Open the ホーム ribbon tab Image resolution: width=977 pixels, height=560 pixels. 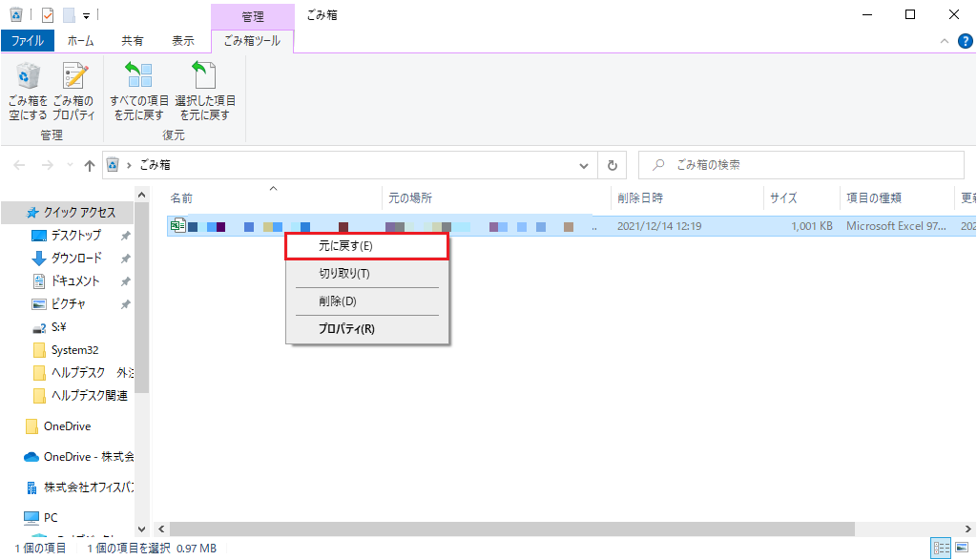click(x=81, y=41)
